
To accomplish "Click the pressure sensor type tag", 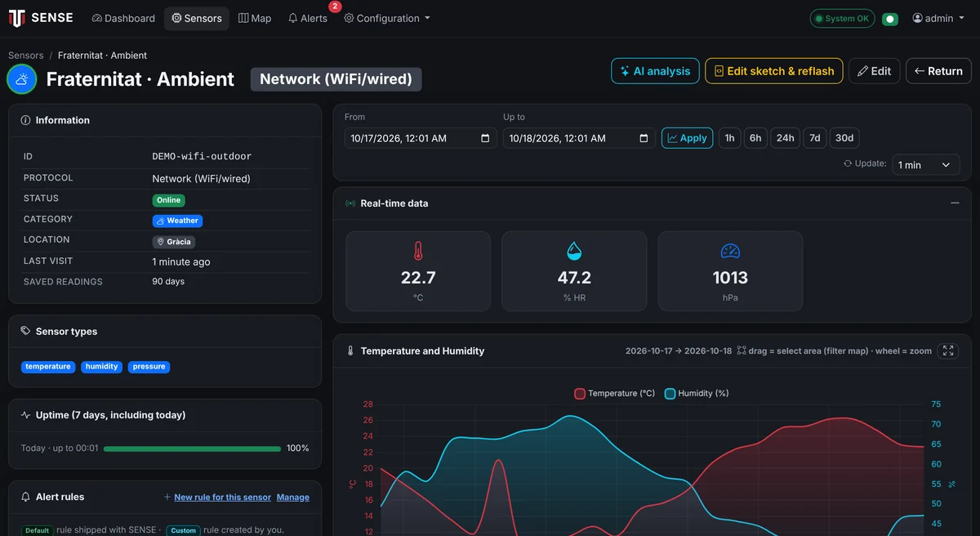I will [149, 367].
